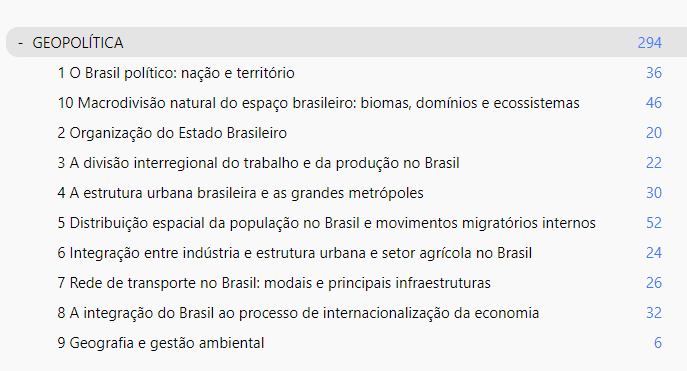The image size is (687, 371).
Task: Click the count 20 link
Action: click(654, 133)
